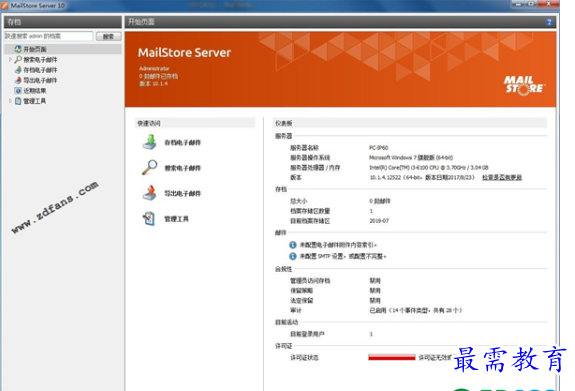Click MailStore app icon in title bar
Viewport: 575px width, 391px height.
(x=5, y=6)
